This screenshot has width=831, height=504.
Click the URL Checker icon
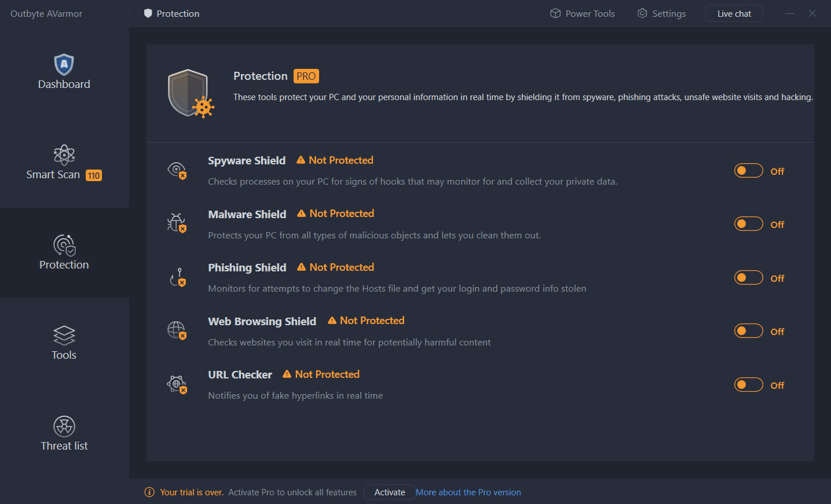(x=177, y=384)
